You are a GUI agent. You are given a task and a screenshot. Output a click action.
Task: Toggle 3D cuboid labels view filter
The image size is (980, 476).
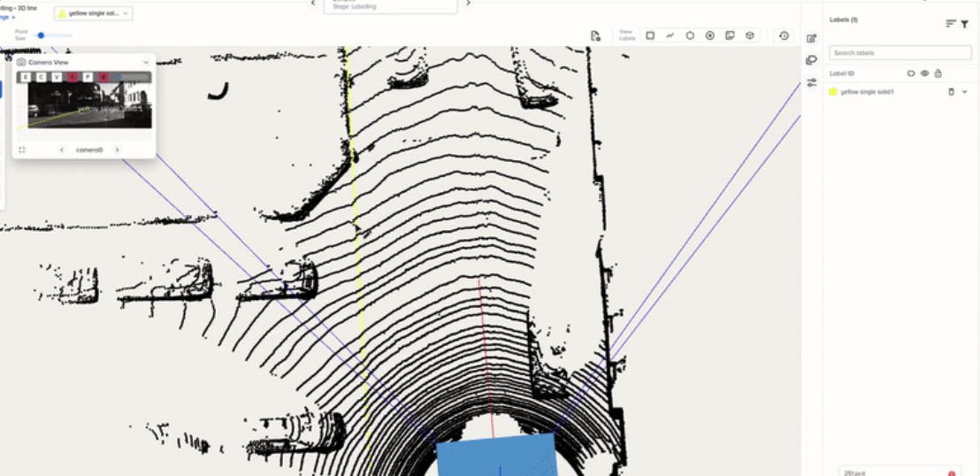pos(750,35)
